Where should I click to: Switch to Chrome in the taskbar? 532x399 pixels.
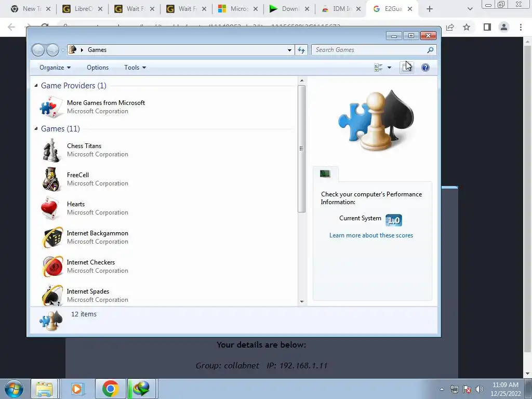click(x=110, y=389)
